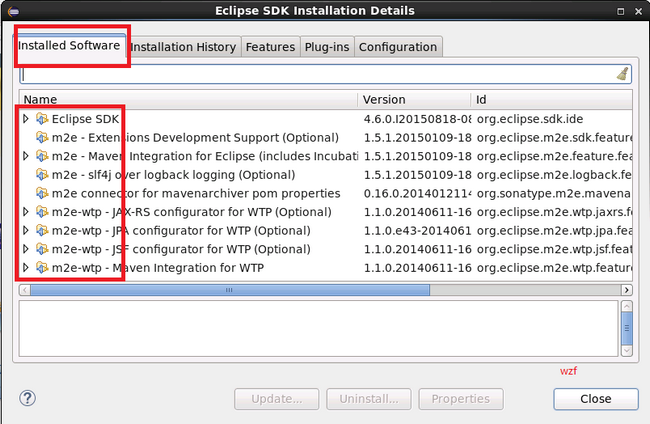The height and width of the screenshot is (424, 650).
Task: Click the description pane scrollbar up arrow
Action: 627,306
